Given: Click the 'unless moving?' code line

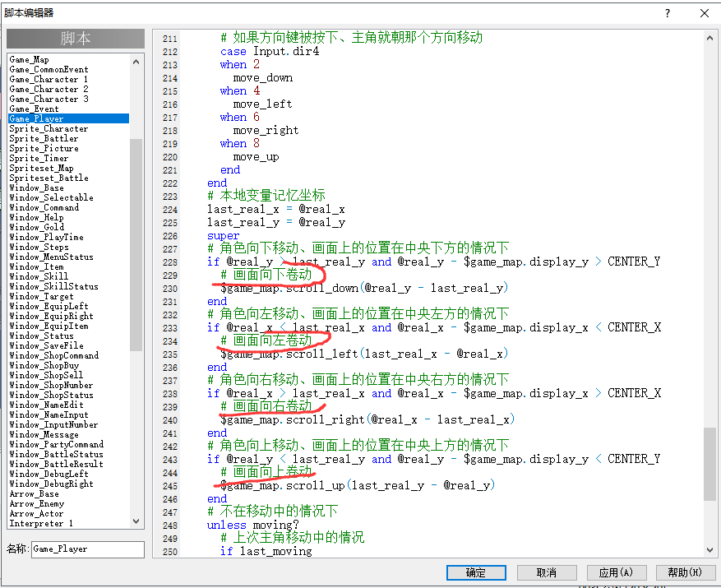Looking at the screenshot, I should point(253,525).
